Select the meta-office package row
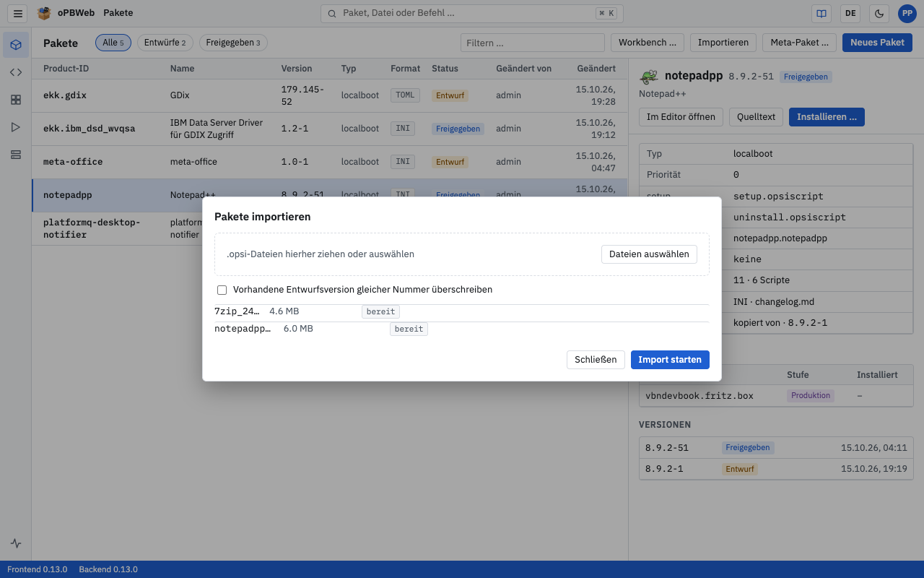The width and height of the screenshot is (924, 578). pyautogui.click(x=329, y=162)
